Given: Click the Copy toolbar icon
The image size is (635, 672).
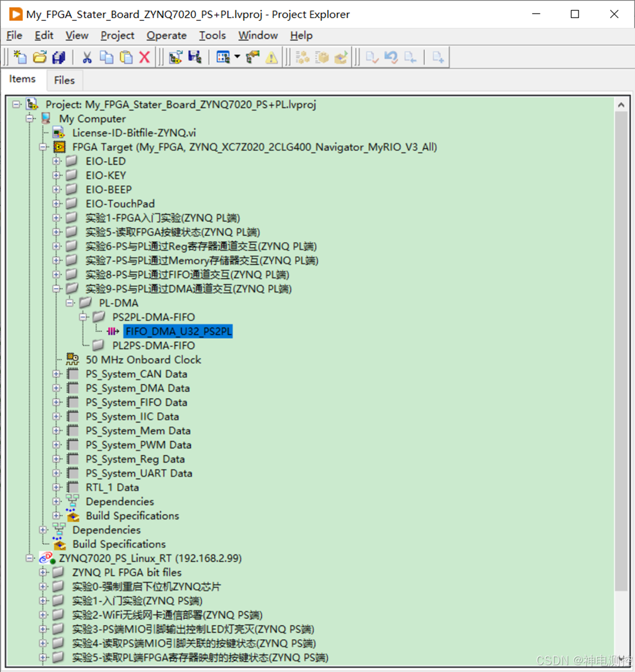Looking at the screenshot, I should coord(106,57).
